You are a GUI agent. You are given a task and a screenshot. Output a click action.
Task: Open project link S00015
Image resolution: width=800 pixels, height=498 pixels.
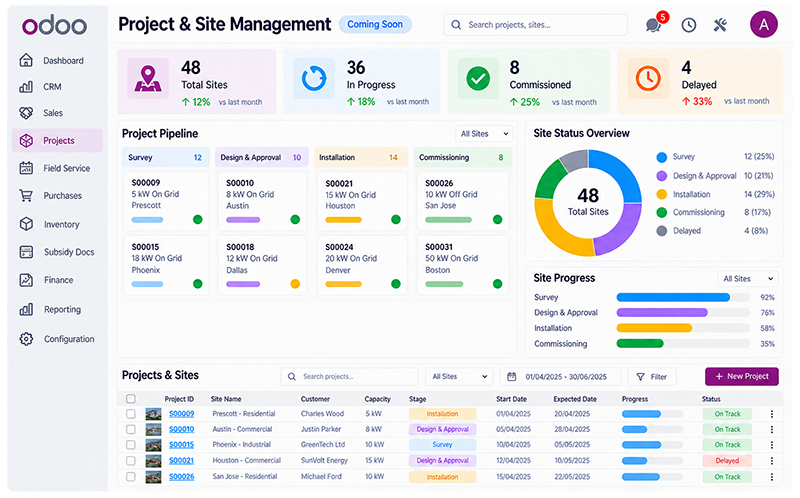[x=182, y=444]
